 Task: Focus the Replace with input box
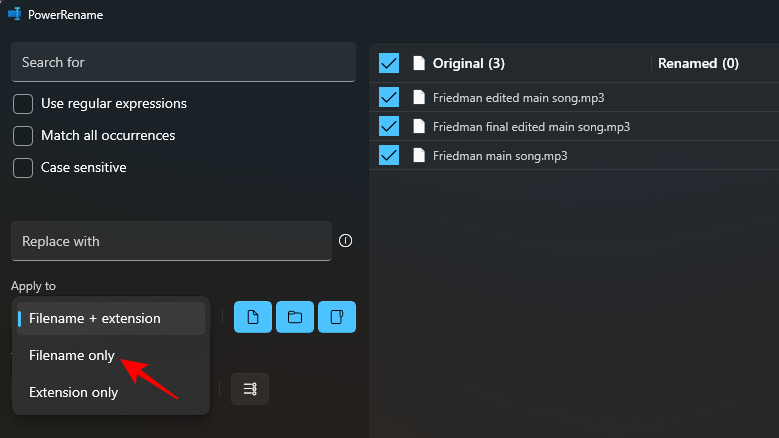click(171, 241)
